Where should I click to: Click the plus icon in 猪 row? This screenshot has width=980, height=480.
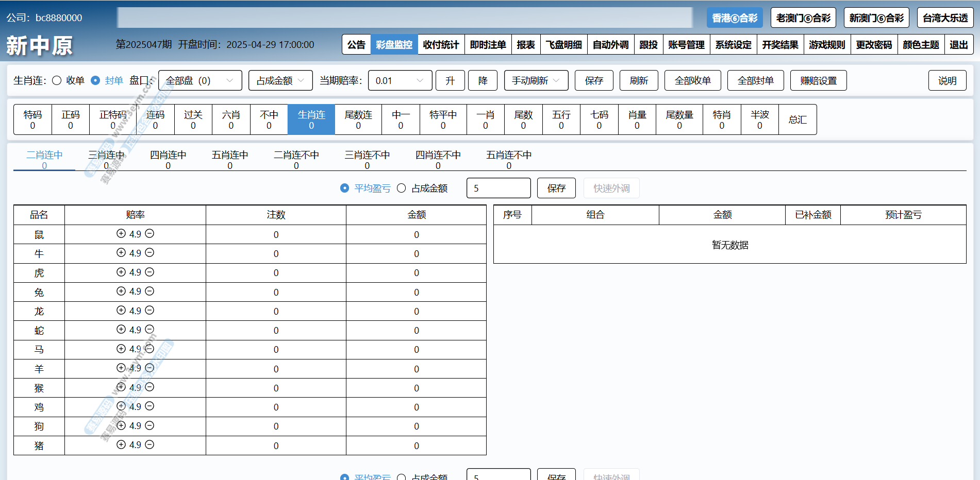coord(121,445)
